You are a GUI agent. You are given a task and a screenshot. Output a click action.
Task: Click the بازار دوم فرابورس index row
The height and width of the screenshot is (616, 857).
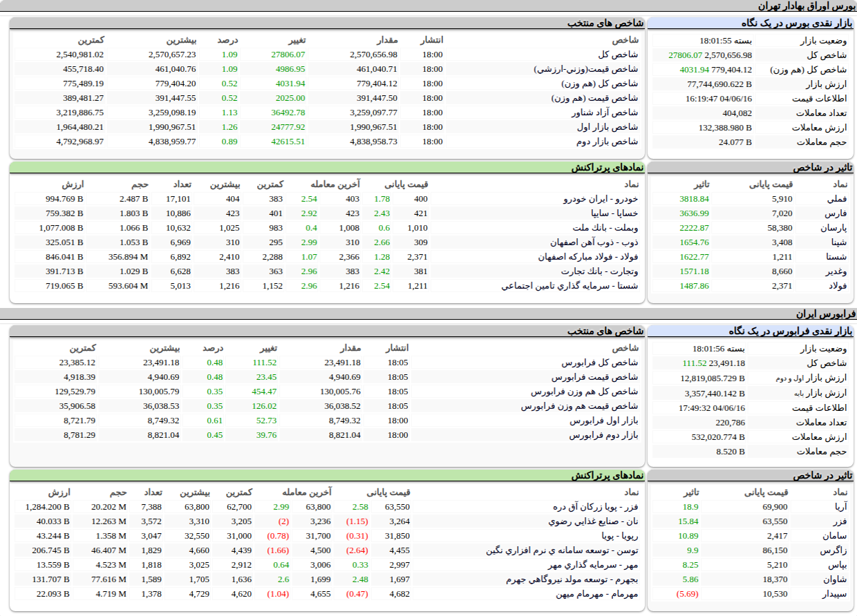click(326, 435)
